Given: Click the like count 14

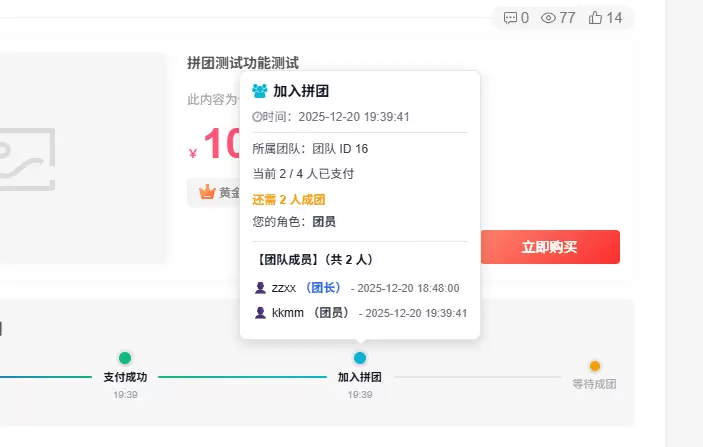Looking at the screenshot, I should [x=614, y=18].
